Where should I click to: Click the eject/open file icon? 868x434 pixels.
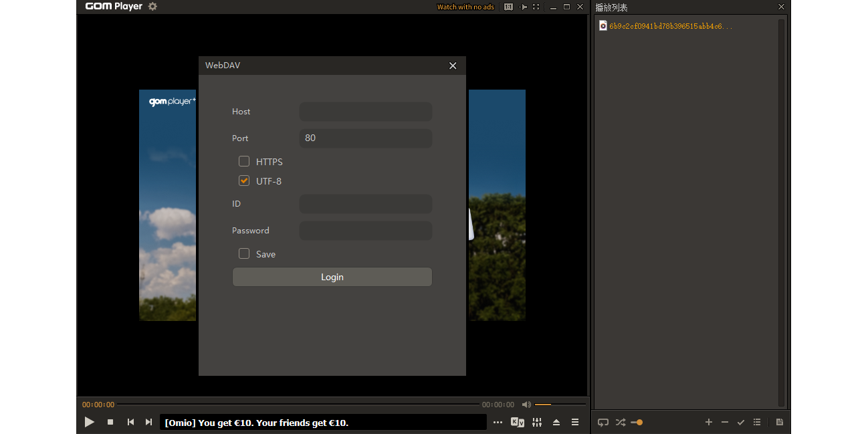(556, 422)
